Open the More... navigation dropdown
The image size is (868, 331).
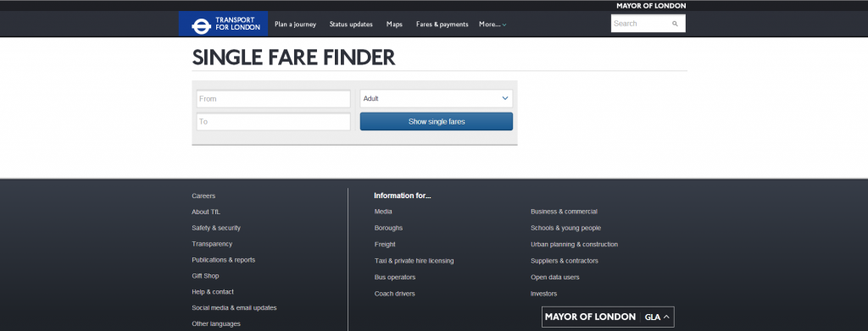click(x=492, y=25)
